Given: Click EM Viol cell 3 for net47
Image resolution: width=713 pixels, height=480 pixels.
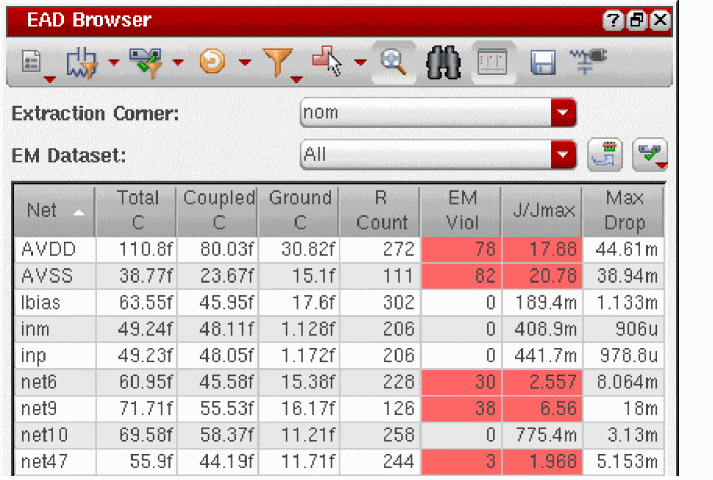Looking at the screenshot, I should click(x=461, y=462).
